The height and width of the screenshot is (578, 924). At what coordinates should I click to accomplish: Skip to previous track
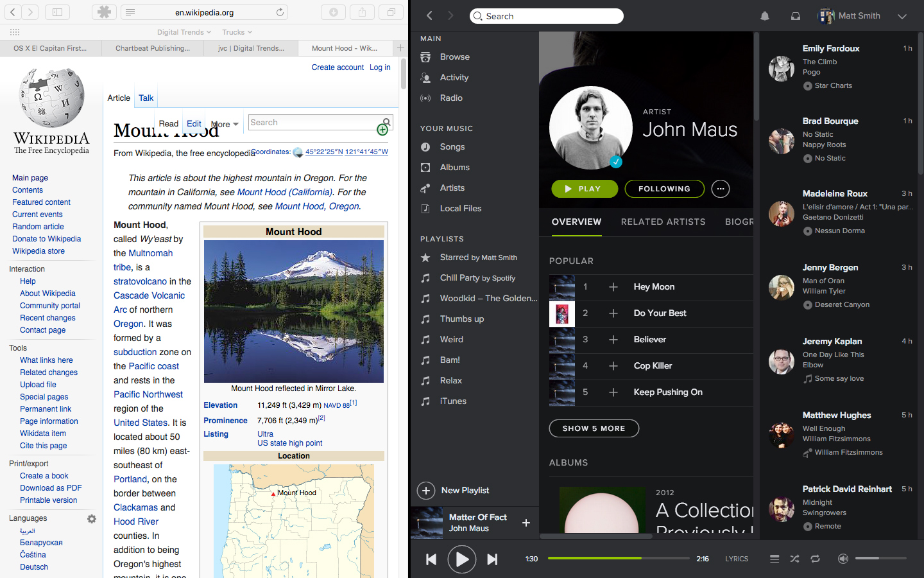click(x=431, y=559)
